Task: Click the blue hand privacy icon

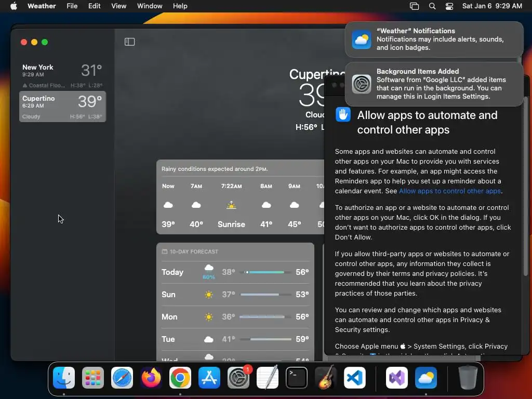Action: (x=343, y=114)
